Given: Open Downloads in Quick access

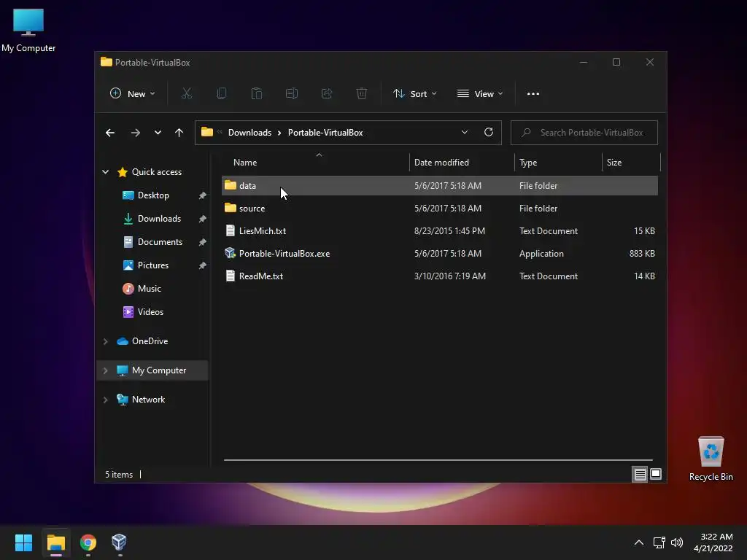Looking at the screenshot, I should pyautogui.click(x=159, y=219).
